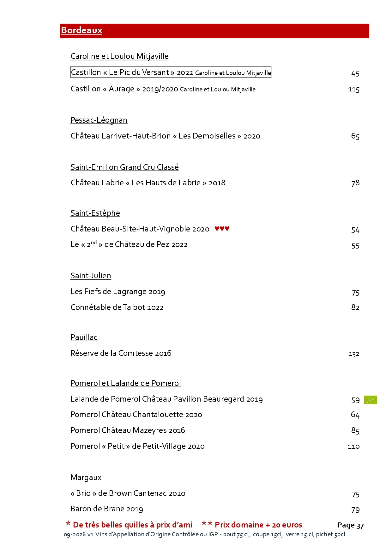
Task: Click Saint-Emilion Grand Cru Classé heading
Action: 125,167
